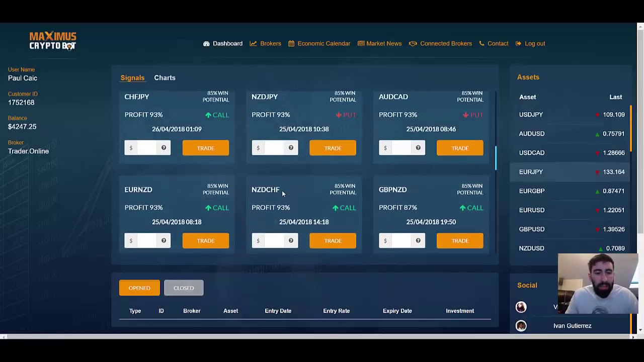This screenshot has width=644, height=362.
Task: Click help icon in CHFJPY amount field
Action: click(164, 148)
